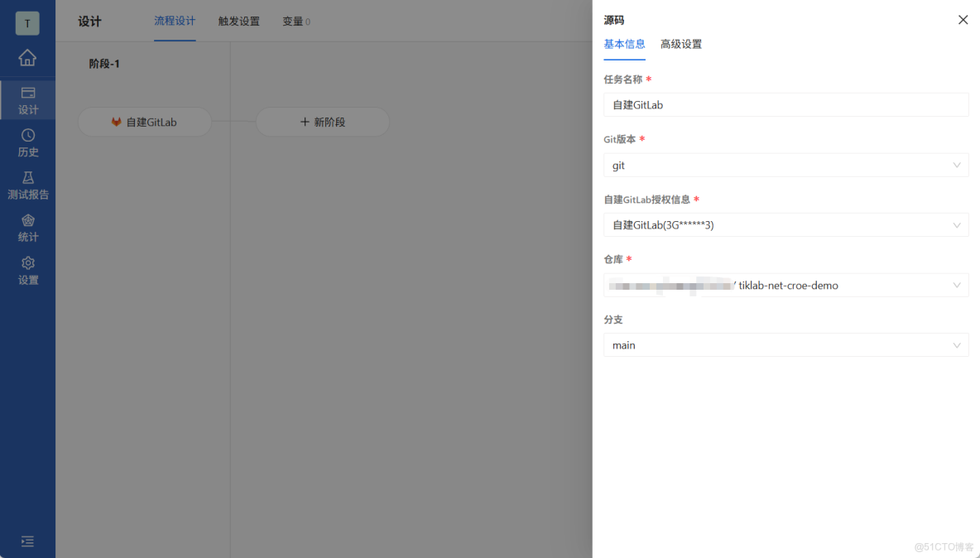Close the 源码 panel with the X
Image resolution: width=980 pixels, height=558 pixels.
(x=963, y=19)
